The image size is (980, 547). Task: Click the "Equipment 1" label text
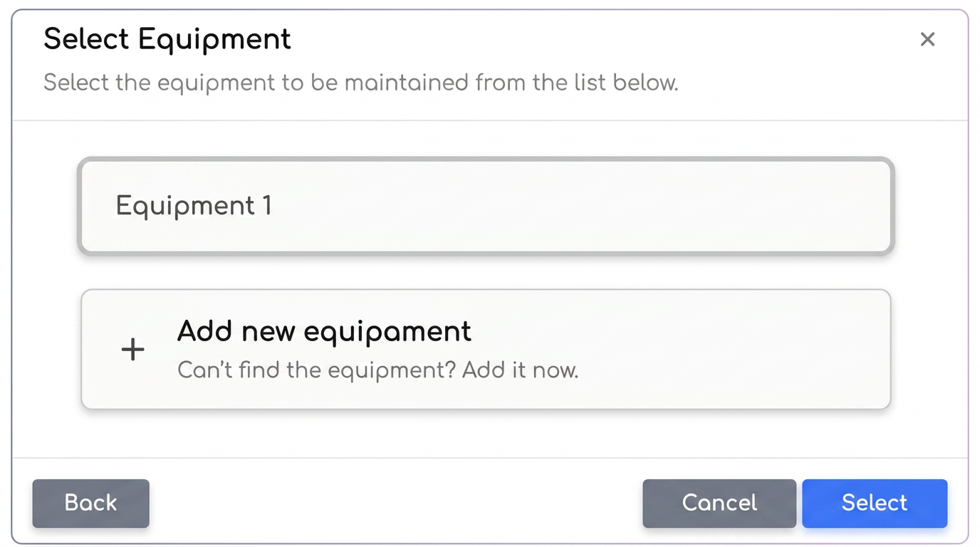pyautogui.click(x=194, y=206)
